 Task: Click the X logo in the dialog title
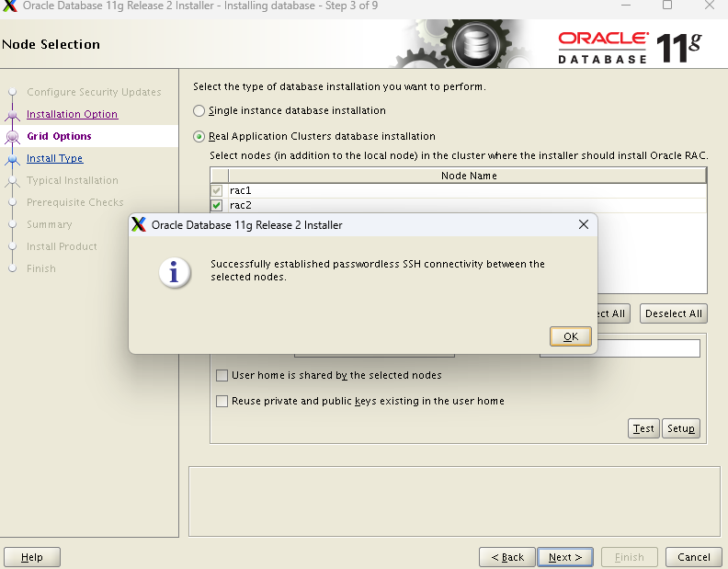(139, 224)
